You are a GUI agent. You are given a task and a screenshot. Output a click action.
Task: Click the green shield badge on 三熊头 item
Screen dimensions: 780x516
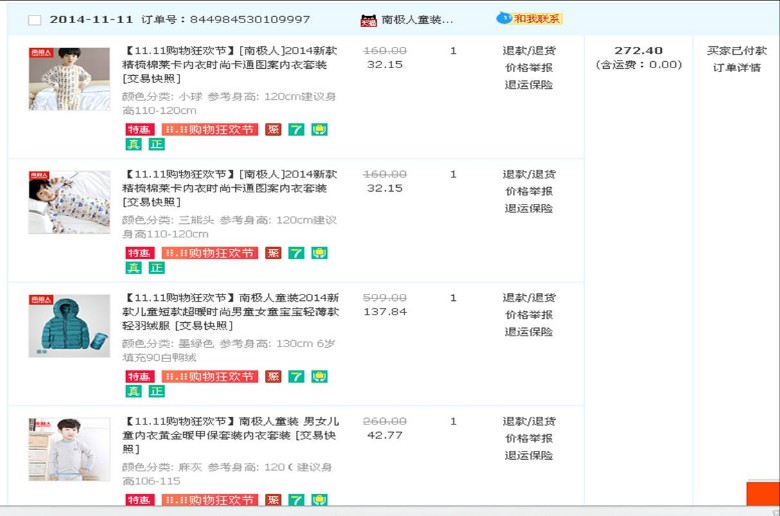click(x=319, y=253)
